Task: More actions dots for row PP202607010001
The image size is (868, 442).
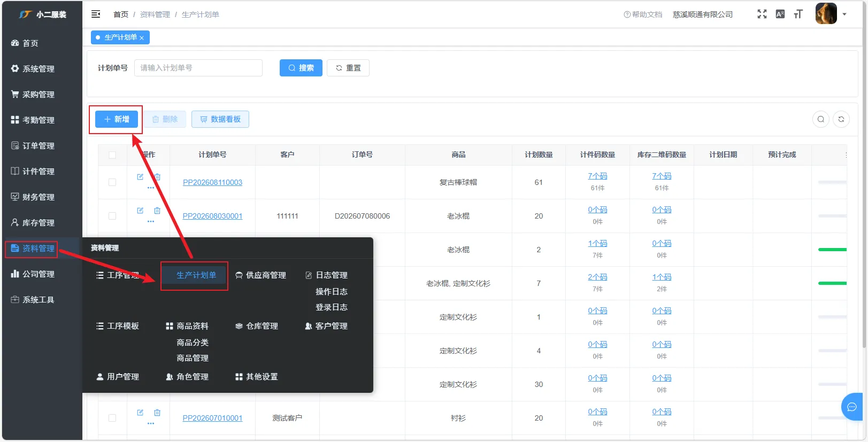Action: click(x=151, y=423)
